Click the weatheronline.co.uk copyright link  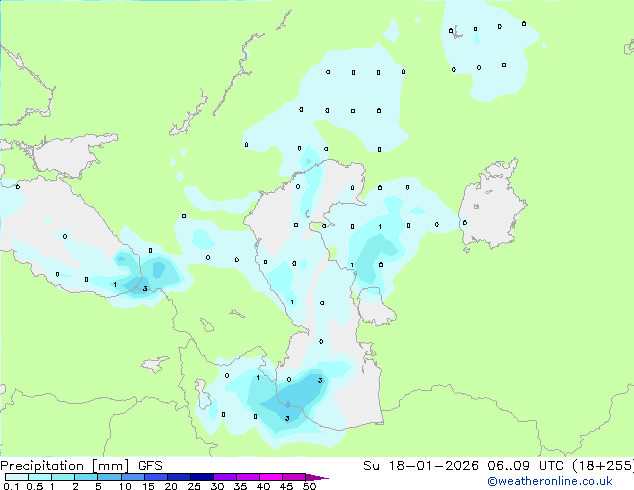(550, 481)
